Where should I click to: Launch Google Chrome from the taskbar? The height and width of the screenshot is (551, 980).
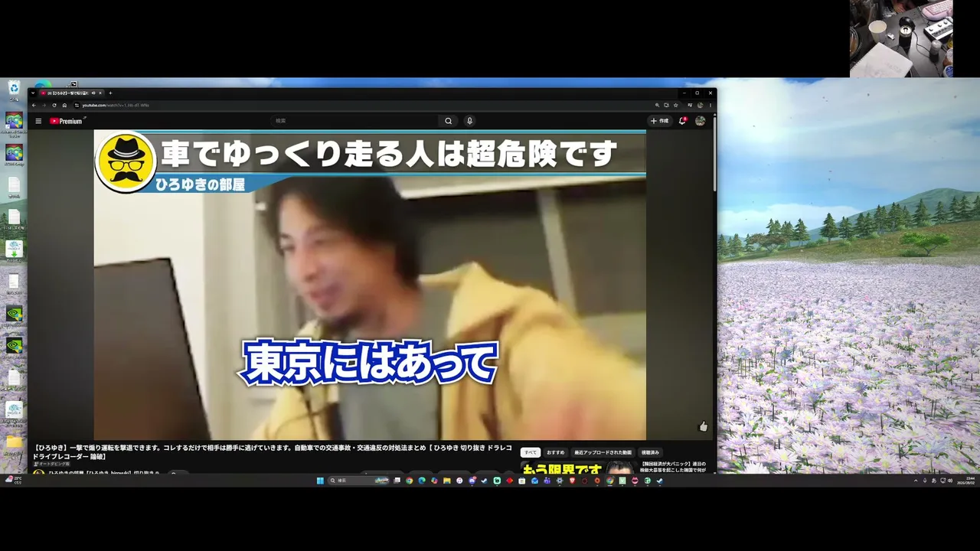[410, 481]
